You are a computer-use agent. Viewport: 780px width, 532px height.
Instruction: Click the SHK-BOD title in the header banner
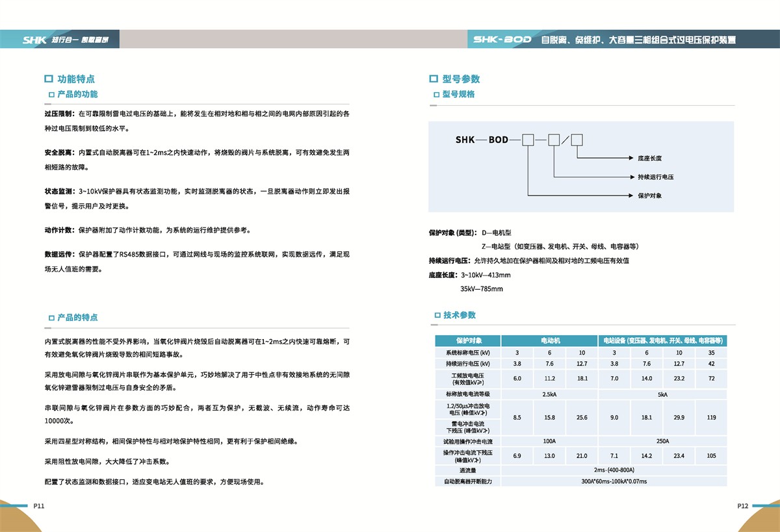[503, 40]
